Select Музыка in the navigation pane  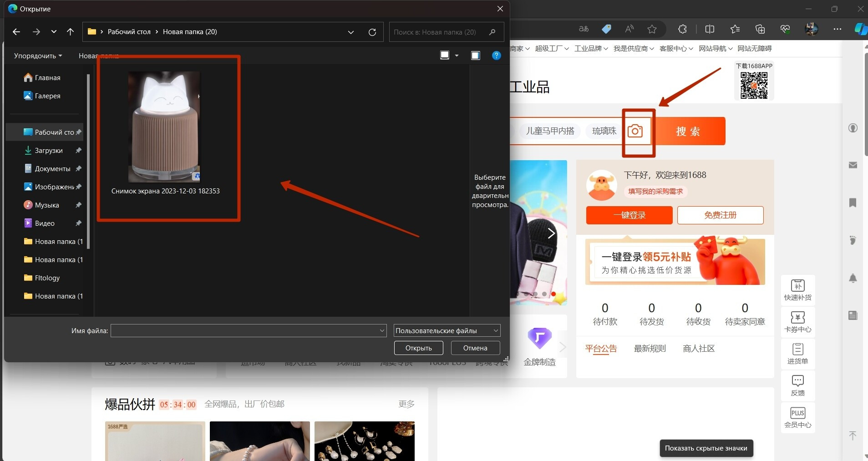pos(47,205)
